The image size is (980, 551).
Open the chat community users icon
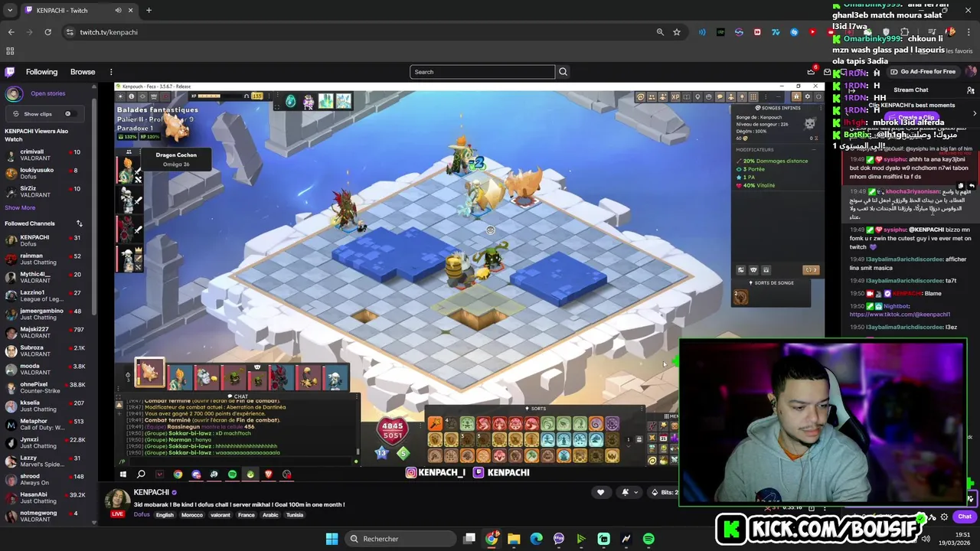click(971, 90)
